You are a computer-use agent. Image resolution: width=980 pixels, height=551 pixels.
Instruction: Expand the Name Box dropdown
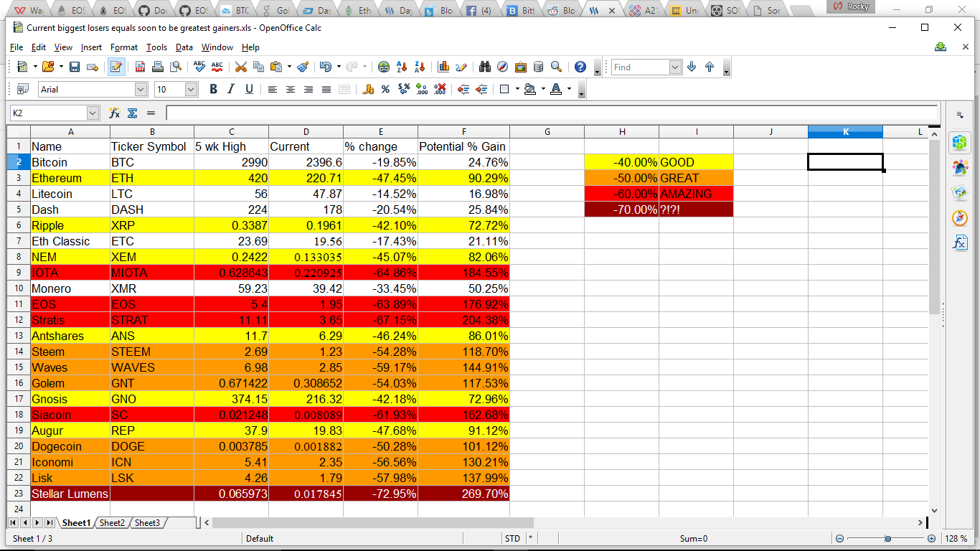tap(93, 113)
